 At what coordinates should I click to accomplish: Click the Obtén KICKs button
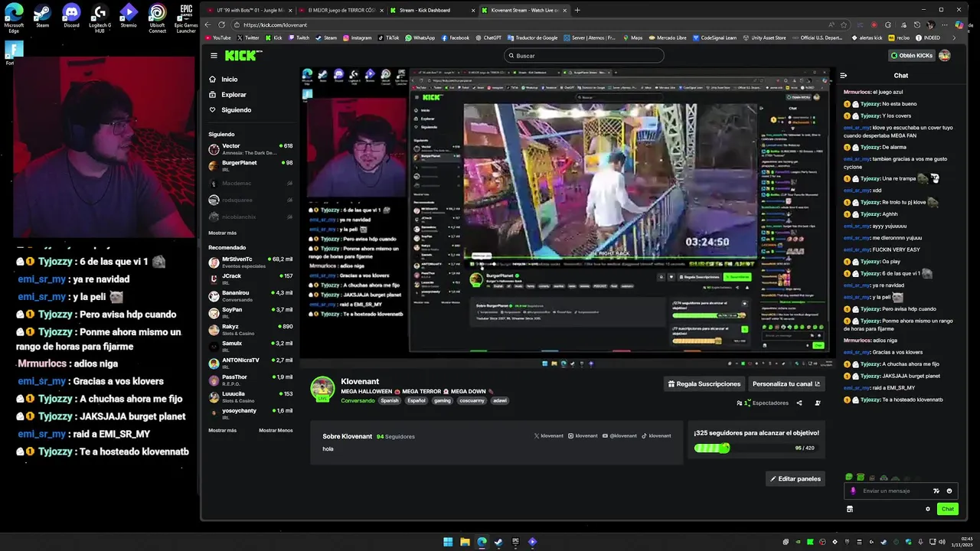click(911, 56)
